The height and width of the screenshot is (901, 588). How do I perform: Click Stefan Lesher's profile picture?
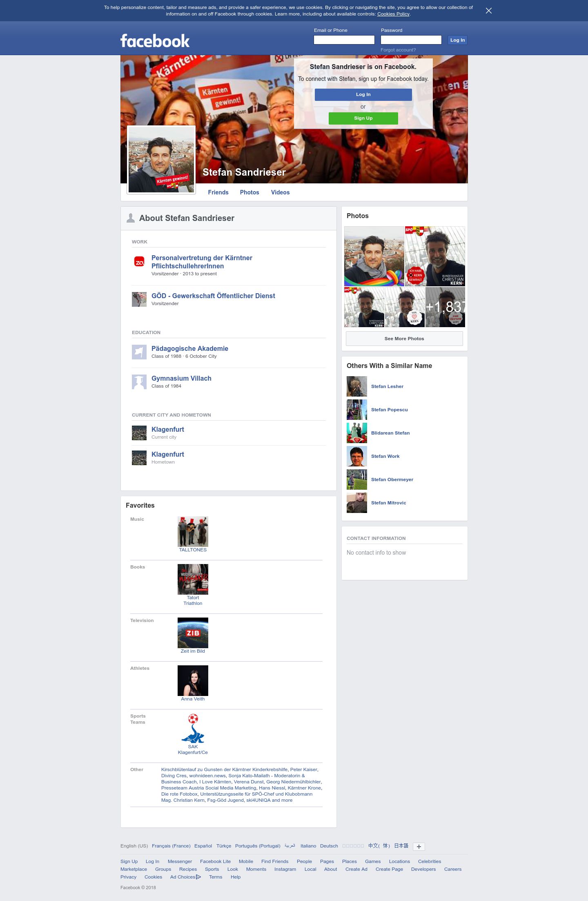pyautogui.click(x=357, y=386)
